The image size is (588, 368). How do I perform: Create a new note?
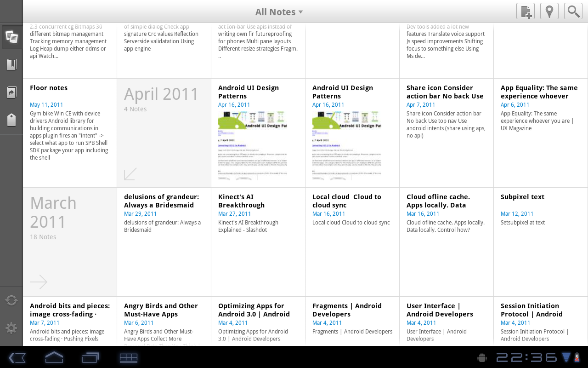coord(526,11)
